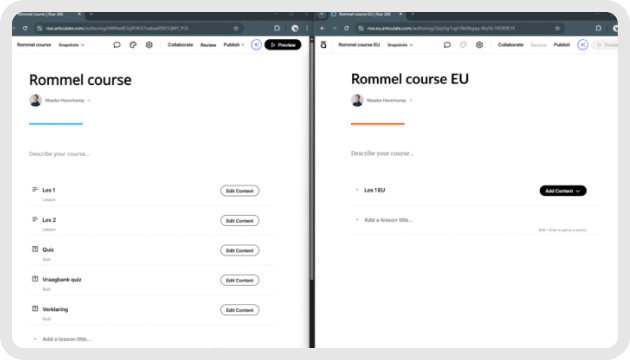Open comments icon in left Rommel course window
Screen dimensions: 630x360
(x=117, y=45)
